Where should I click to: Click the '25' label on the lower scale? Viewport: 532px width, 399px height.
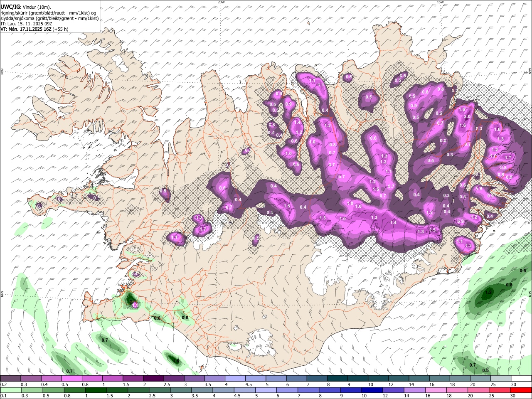click(492, 396)
